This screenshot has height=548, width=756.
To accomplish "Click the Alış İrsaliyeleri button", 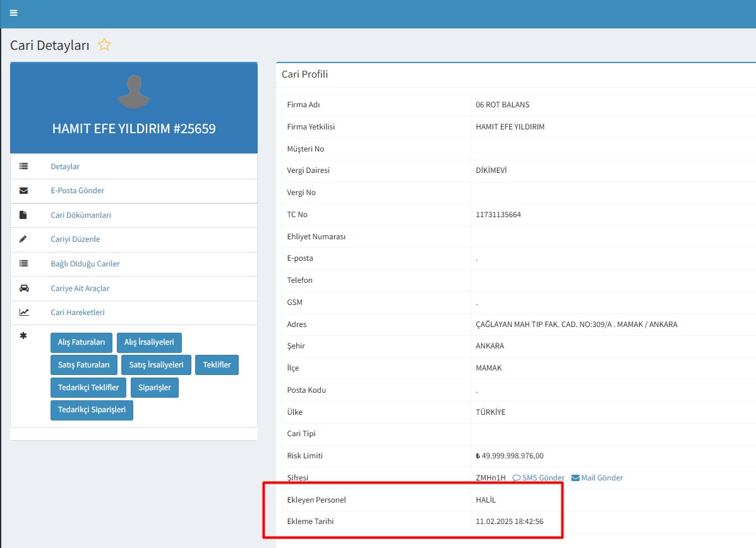I will point(149,342).
